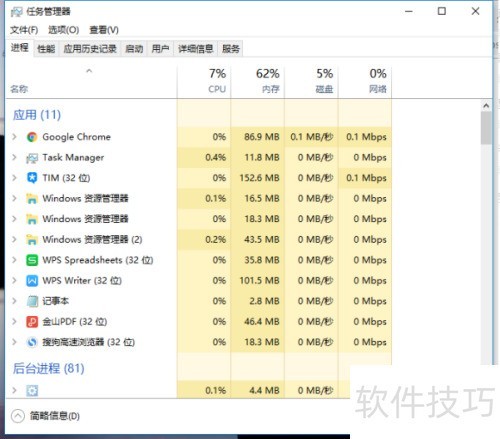Sort processes by the CPU column
Viewport: 500px width, 439px height.
[204, 82]
